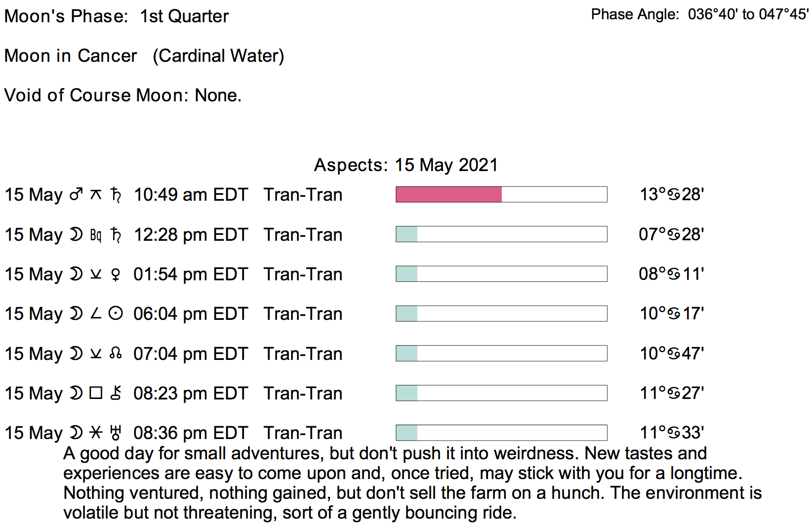The width and height of the screenshot is (812, 528).
Task: Click the North Node symbol at 07:04 pm
Action: pos(116,353)
